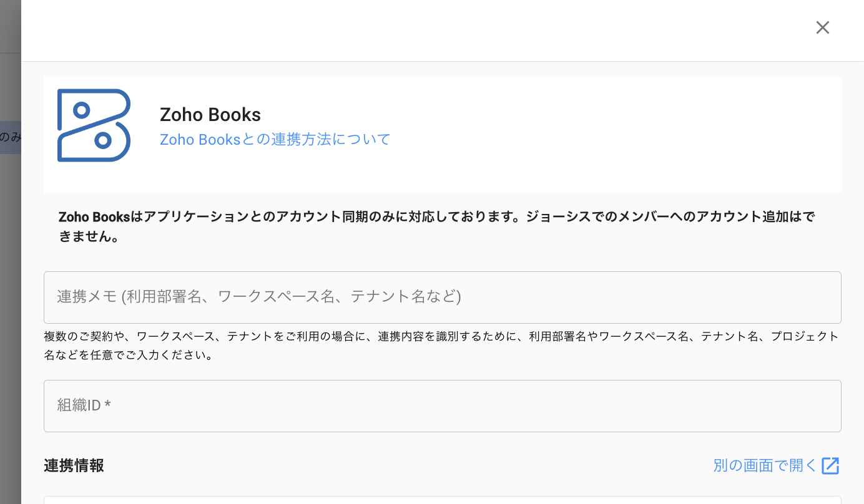Click the dimmed top strip of background page

coord(10,26)
